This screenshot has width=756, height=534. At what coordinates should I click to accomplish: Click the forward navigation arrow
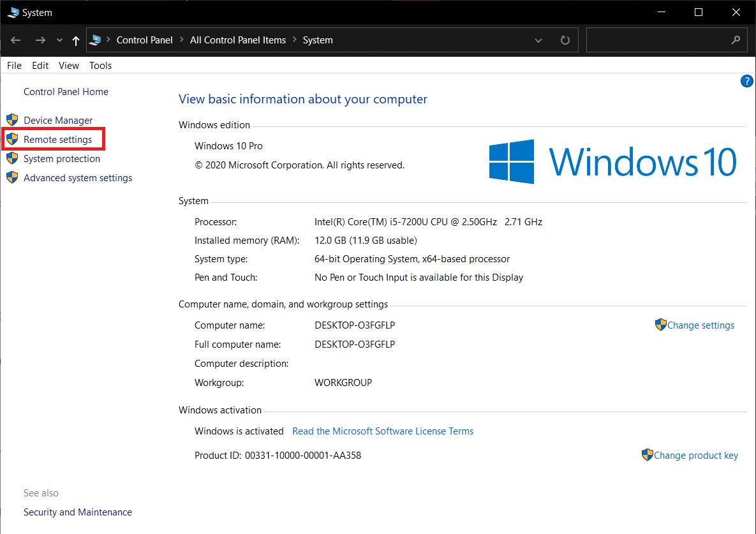[40, 40]
